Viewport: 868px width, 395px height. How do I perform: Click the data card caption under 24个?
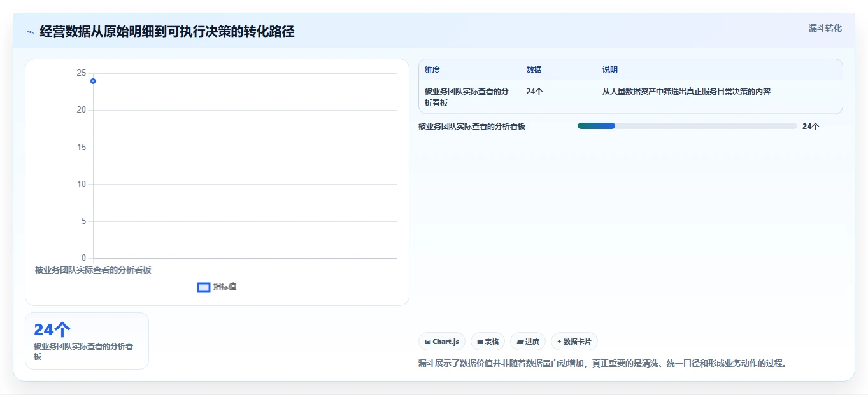83,352
